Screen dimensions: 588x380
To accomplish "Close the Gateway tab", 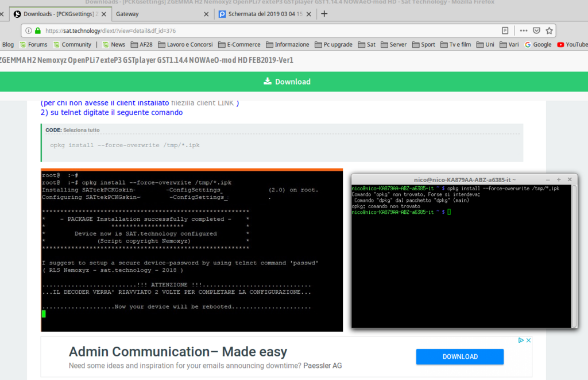I will pos(206,14).
